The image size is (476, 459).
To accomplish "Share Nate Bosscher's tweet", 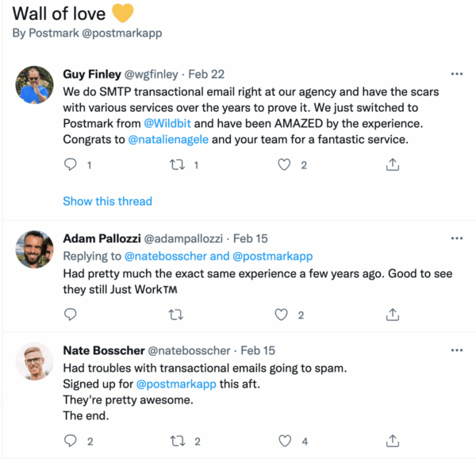I will tap(393, 441).
